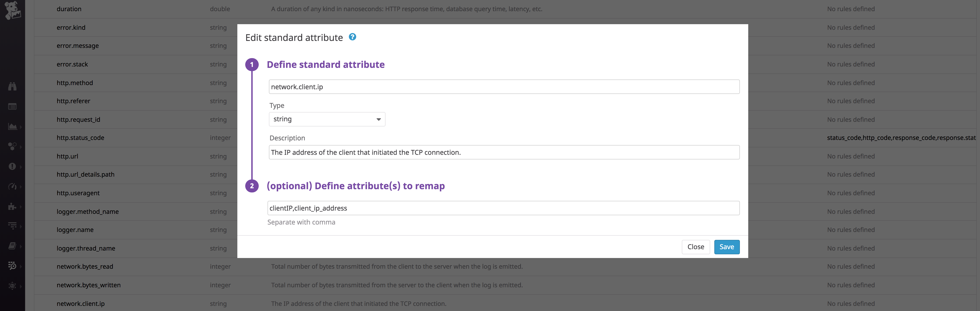Select the http.status_code attribute row
The image size is (980, 311).
click(x=80, y=137)
